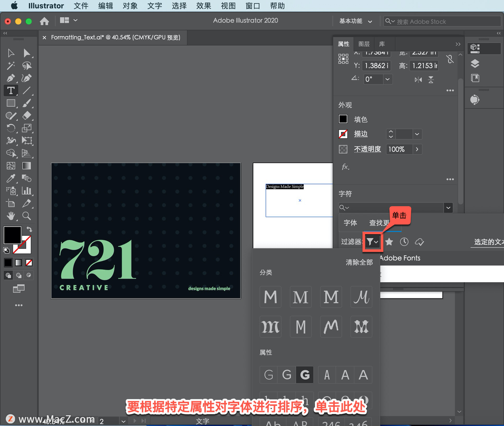Toggle light weight G property filter

(269, 375)
